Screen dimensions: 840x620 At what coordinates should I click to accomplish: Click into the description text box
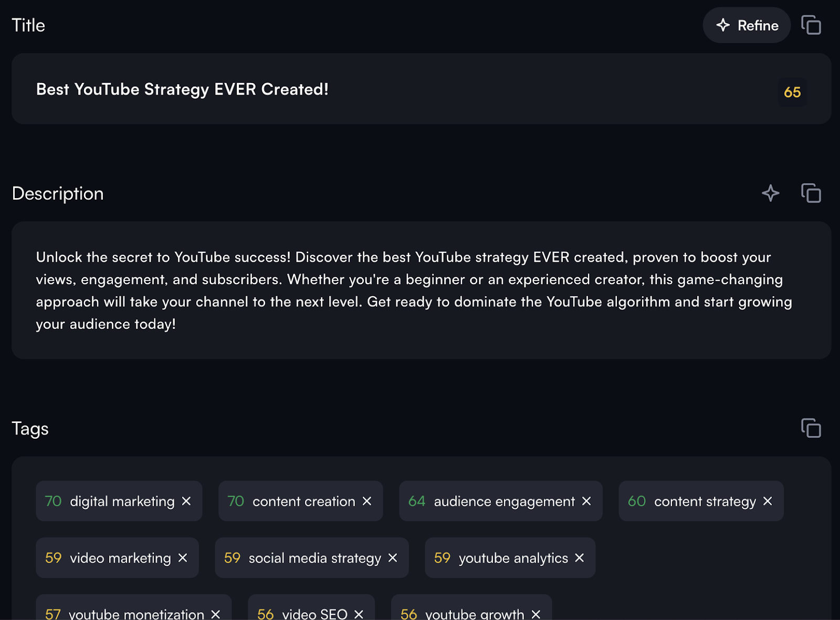click(x=421, y=290)
